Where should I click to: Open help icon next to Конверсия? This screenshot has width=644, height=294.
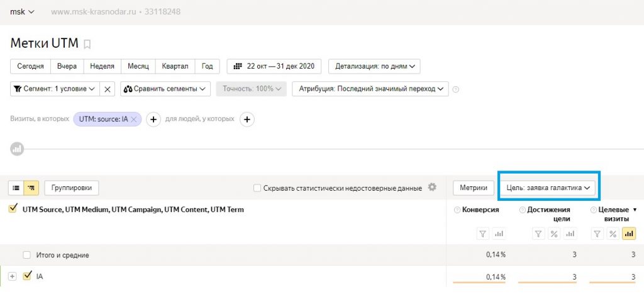coord(457,210)
